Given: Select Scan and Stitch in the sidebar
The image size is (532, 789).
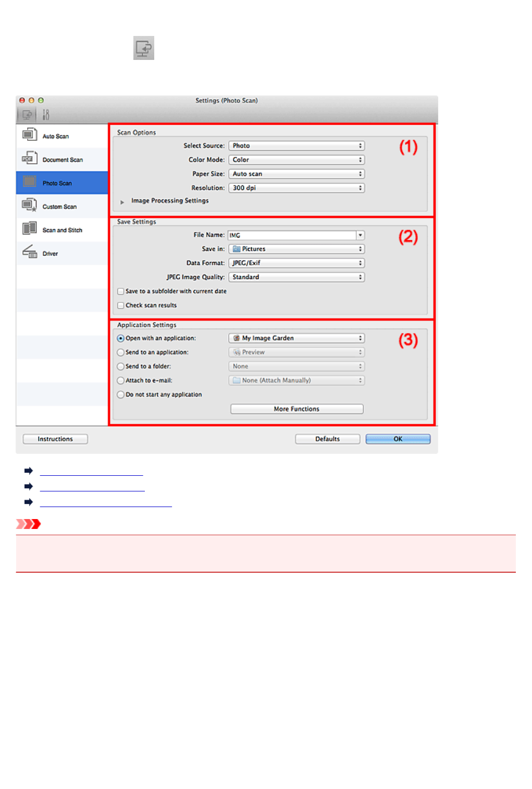Looking at the screenshot, I should tap(62, 230).
